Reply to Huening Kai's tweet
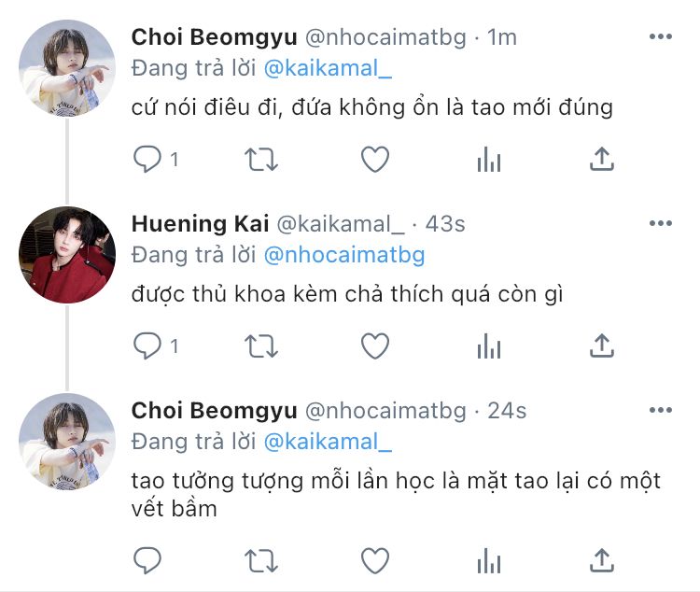 click(x=147, y=346)
